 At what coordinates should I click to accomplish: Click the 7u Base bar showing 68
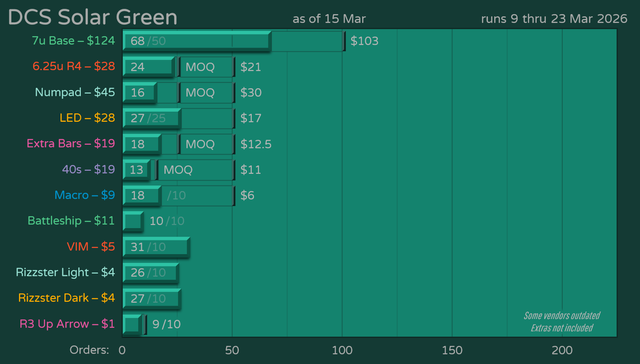pyautogui.click(x=197, y=41)
